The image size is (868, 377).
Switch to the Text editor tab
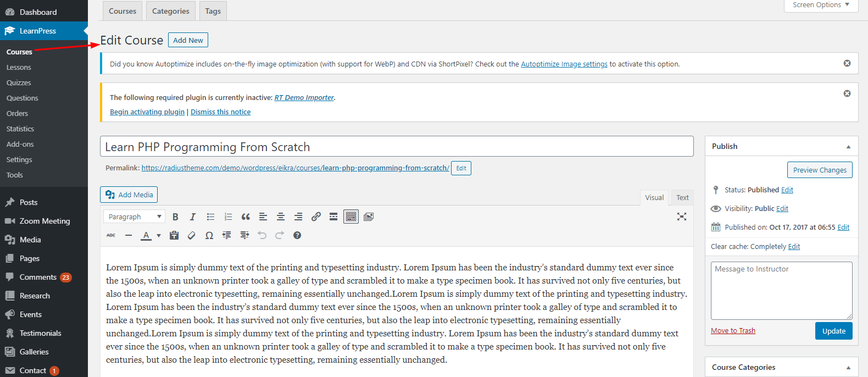[x=682, y=197]
